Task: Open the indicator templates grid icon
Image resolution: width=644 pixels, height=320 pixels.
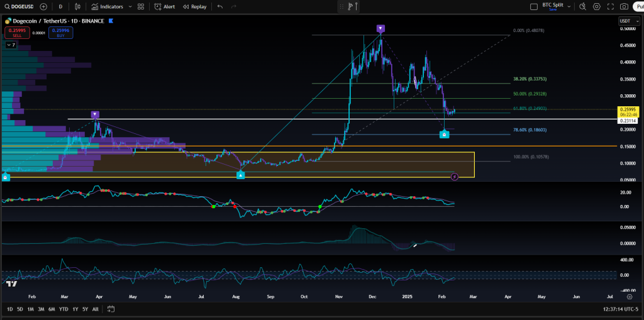Action: click(x=141, y=6)
